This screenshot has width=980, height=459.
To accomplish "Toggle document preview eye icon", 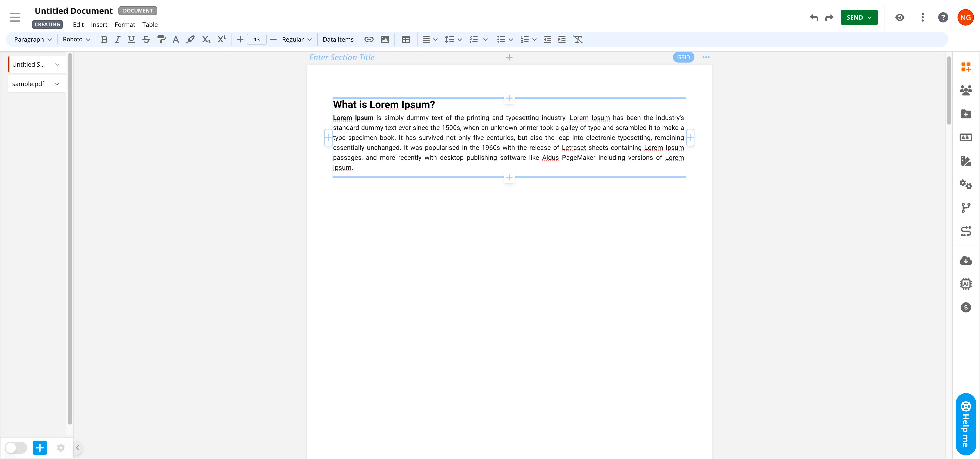I will [x=900, y=18].
